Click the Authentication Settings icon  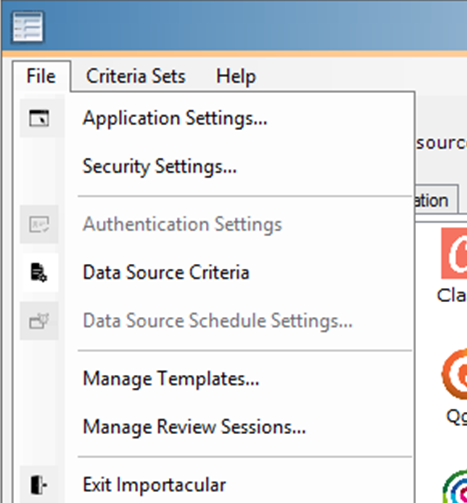pos(39,224)
